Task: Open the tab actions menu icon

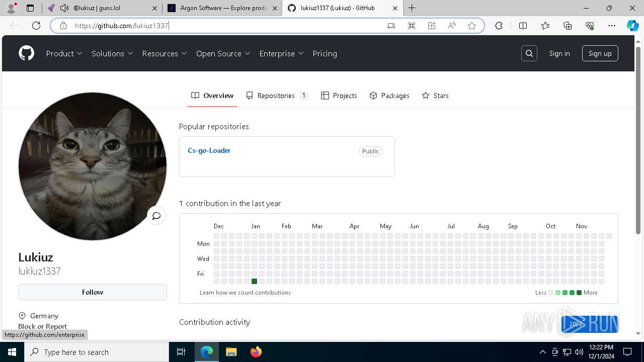Action: [30, 8]
